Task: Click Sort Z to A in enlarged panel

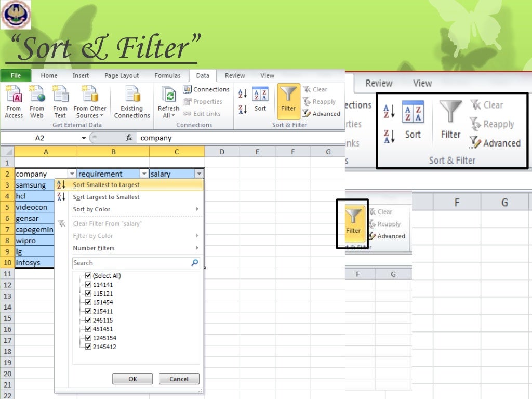Action: pyautogui.click(x=389, y=137)
